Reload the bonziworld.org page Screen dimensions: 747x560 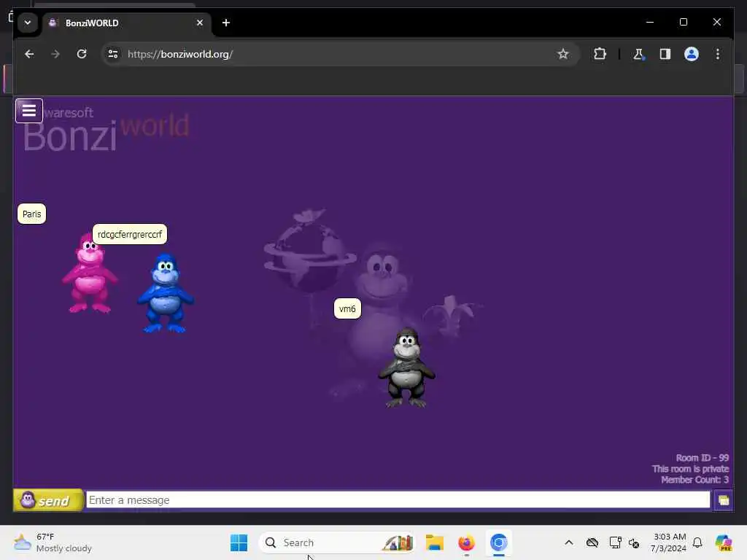click(82, 54)
